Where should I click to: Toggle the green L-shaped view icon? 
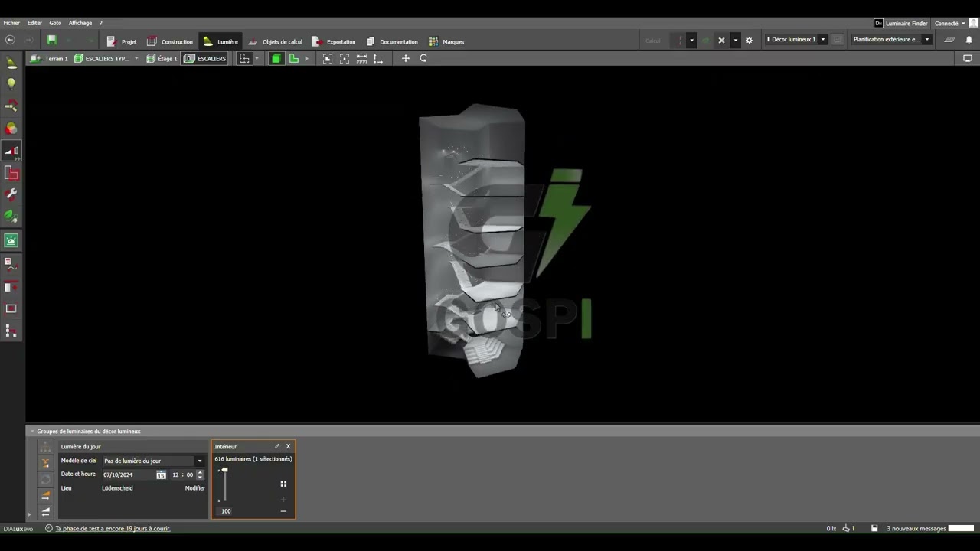coord(293,58)
